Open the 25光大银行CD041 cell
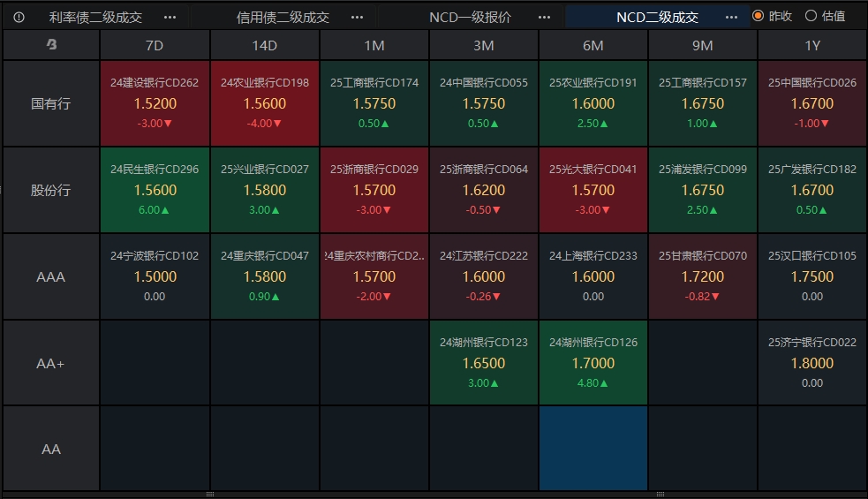The width and height of the screenshot is (868, 499). pos(593,190)
